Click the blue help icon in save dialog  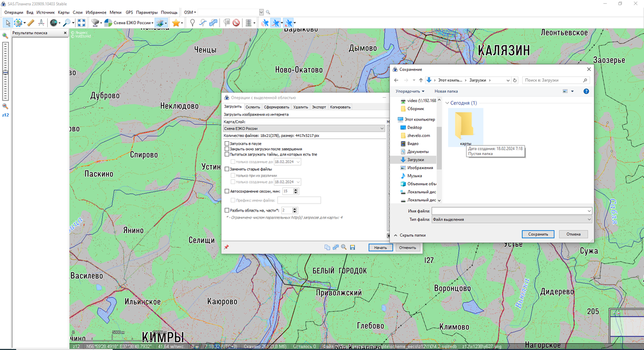click(586, 91)
